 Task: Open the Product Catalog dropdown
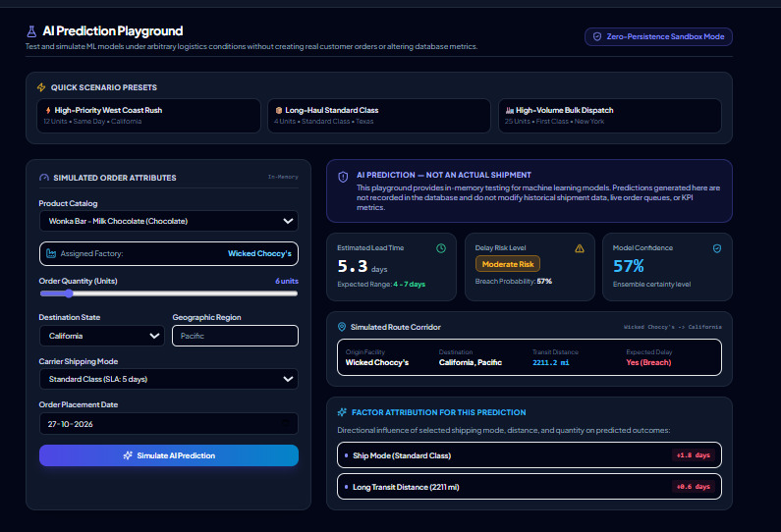click(169, 221)
